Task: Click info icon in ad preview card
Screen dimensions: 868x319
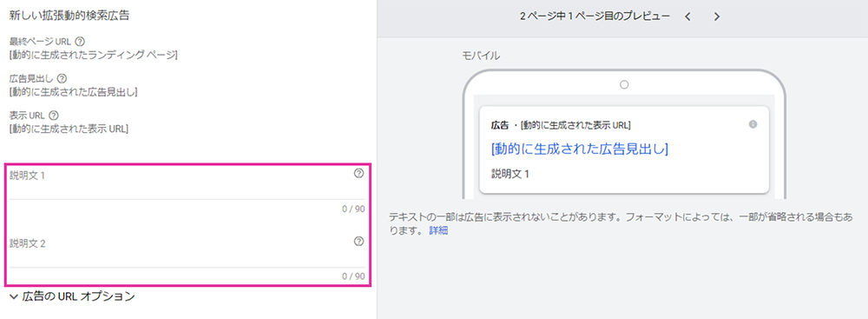Action: click(753, 124)
